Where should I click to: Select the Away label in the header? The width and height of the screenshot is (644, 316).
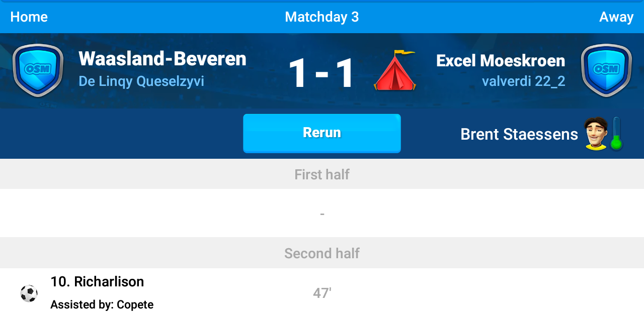click(x=616, y=17)
